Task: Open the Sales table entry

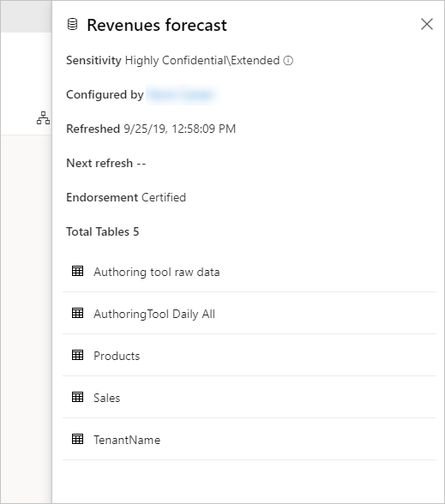Action: click(250, 398)
